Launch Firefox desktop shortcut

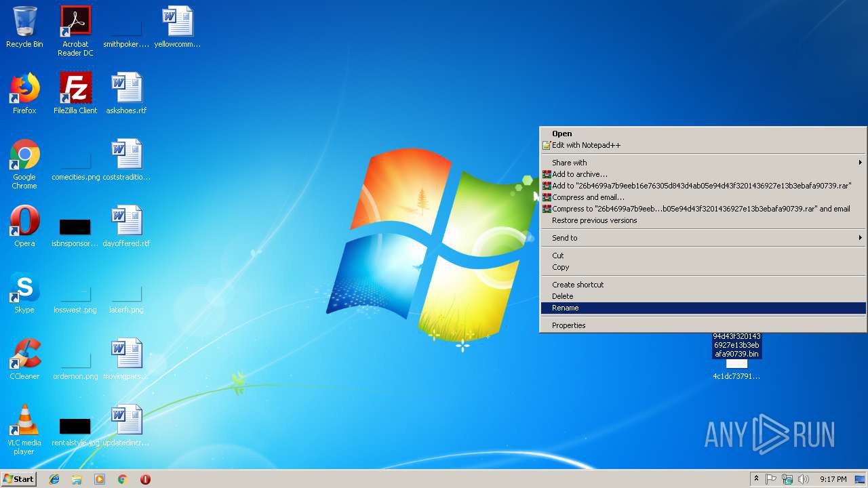pos(24,94)
